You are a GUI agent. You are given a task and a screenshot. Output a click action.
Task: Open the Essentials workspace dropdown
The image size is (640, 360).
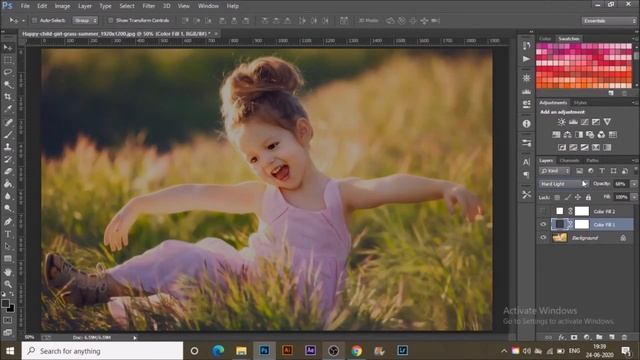(609, 20)
